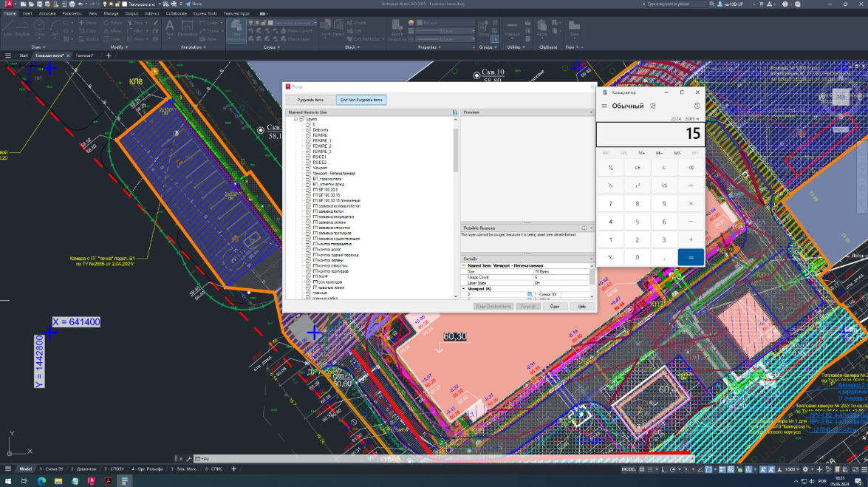Click the Rotate tool
Viewport: 868px width, 487px height.
[112, 23]
